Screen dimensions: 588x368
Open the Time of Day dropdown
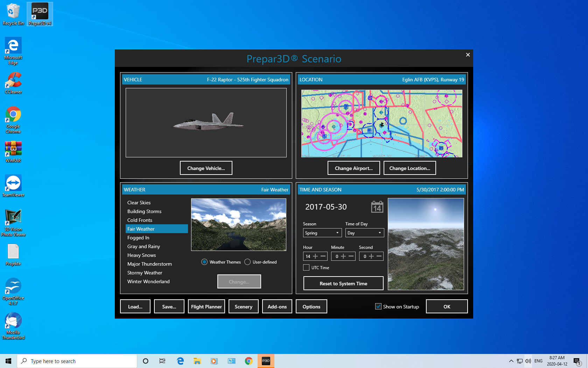[x=365, y=233]
